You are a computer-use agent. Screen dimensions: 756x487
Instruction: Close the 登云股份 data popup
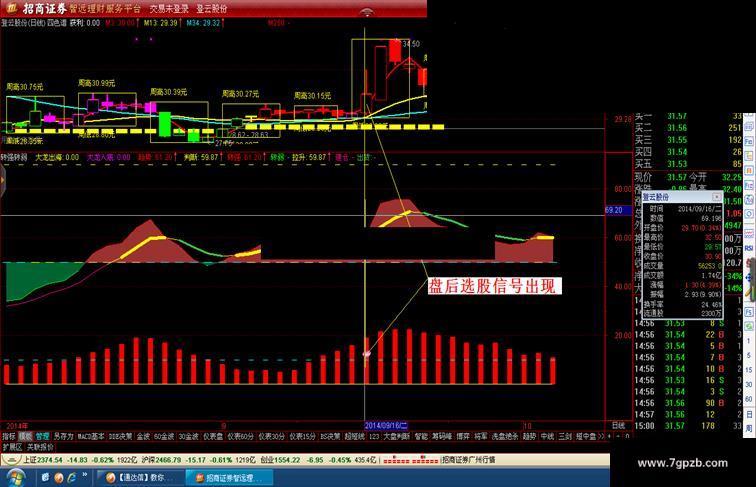coord(717,197)
